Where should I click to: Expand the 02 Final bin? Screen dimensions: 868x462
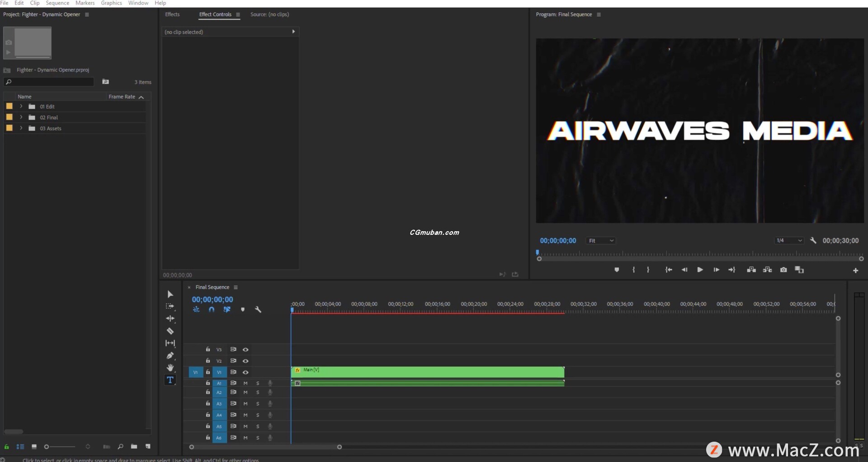click(x=21, y=117)
